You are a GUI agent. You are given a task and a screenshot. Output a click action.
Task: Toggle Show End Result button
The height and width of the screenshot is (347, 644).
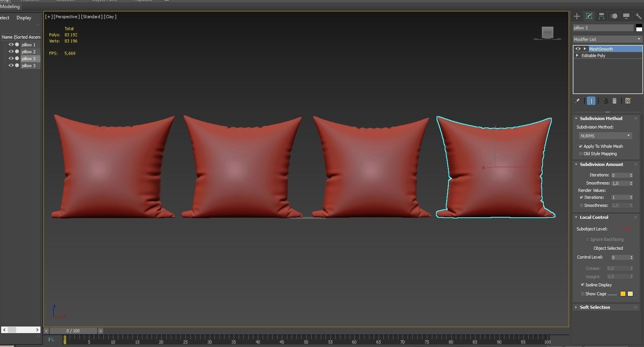pos(591,101)
